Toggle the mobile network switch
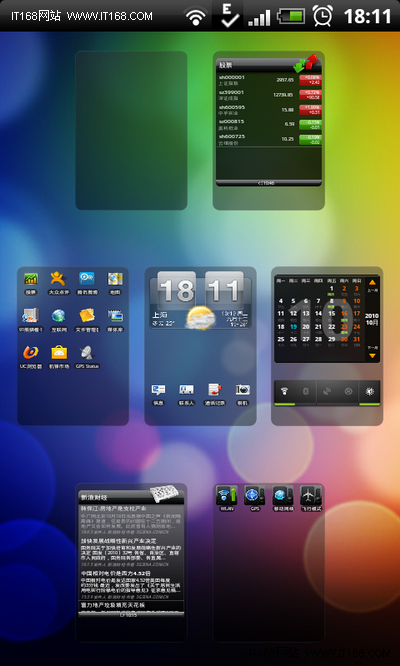Viewport: 400px width, 666px height. pyautogui.click(x=283, y=496)
